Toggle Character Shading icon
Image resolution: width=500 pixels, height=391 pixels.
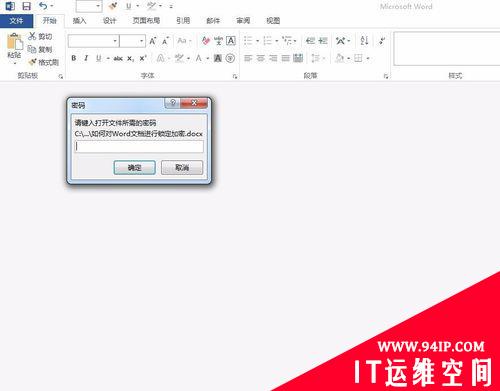pyautogui.click(x=218, y=58)
